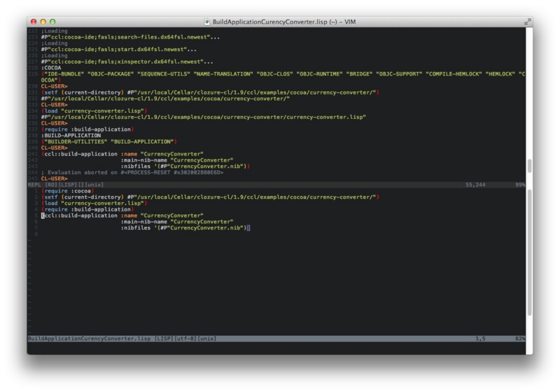Click "(load "currency-converter.lisp")" on REPL line 234
560x392 pixels.
pos(94,111)
